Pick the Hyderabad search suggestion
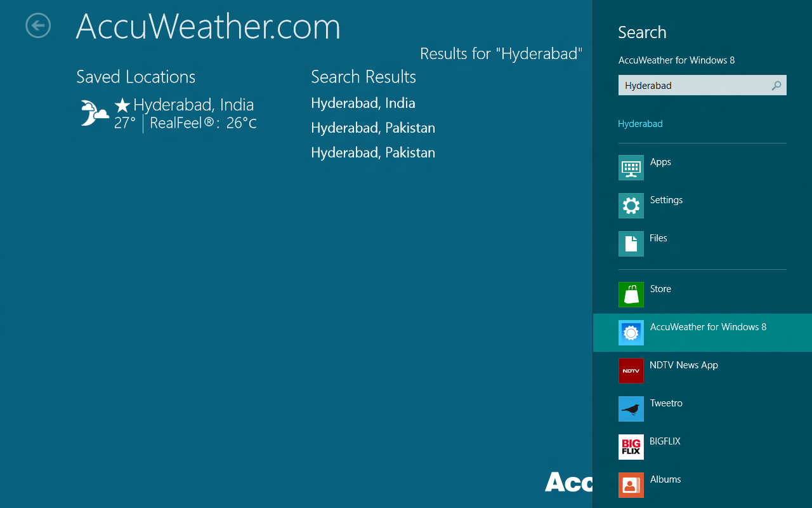This screenshot has height=508, width=812. coord(640,124)
